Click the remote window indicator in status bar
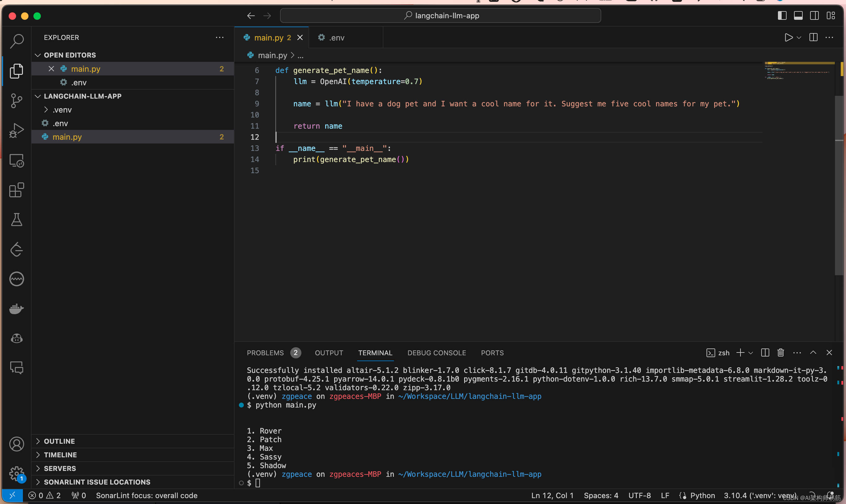The height and width of the screenshot is (504, 846). (x=12, y=495)
